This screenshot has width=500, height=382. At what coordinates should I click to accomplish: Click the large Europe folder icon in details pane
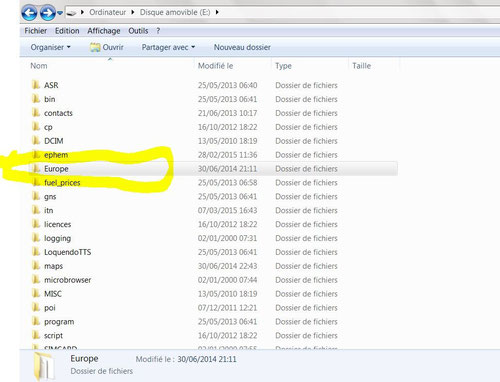tap(44, 366)
